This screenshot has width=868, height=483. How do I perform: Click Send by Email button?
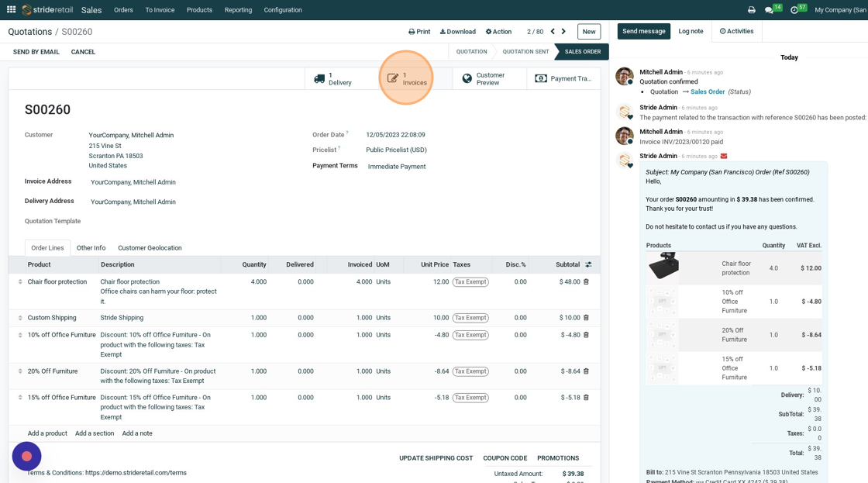36,52
